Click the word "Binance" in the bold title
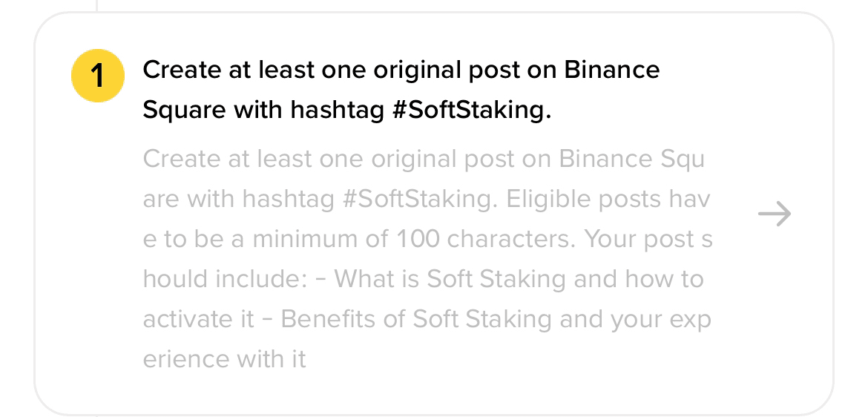This screenshot has height=417, width=868. point(612,70)
